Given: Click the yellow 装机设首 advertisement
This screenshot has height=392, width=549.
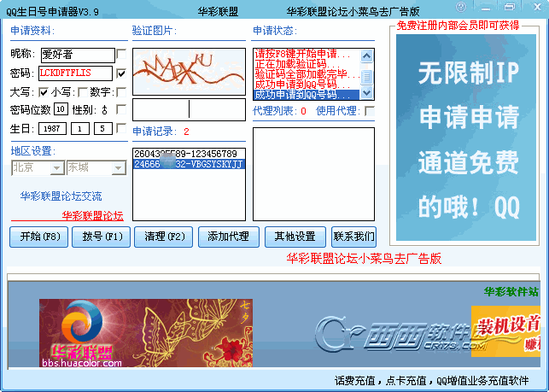Looking at the screenshot, I should click(x=505, y=331).
